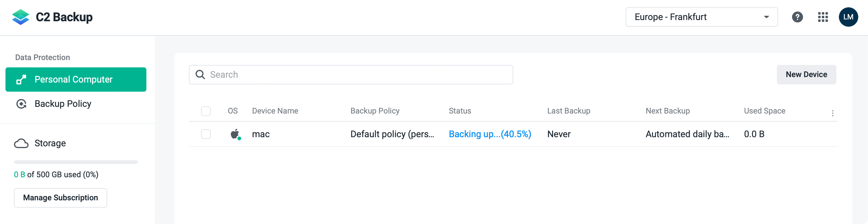Click the 'Data Protection' section heading
Viewport: 868px width, 224px height.
(x=43, y=58)
